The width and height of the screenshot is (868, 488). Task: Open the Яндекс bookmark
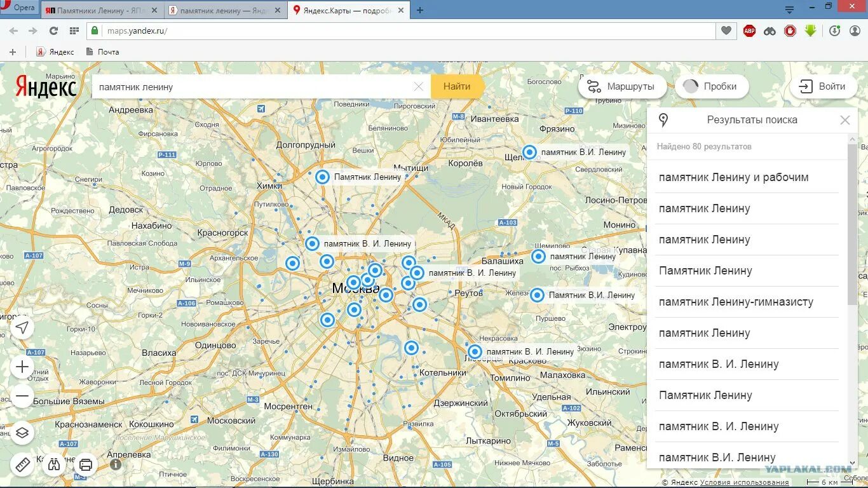[55, 52]
